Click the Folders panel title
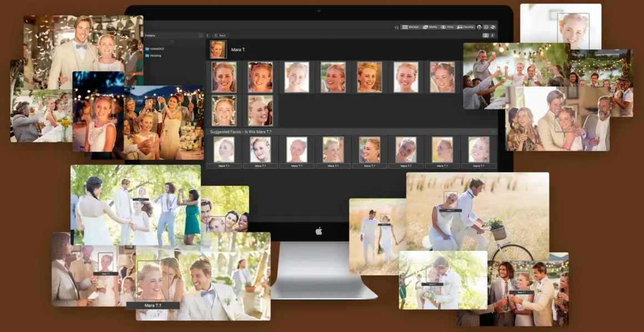The width and height of the screenshot is (644, 332). pos(150,36)
